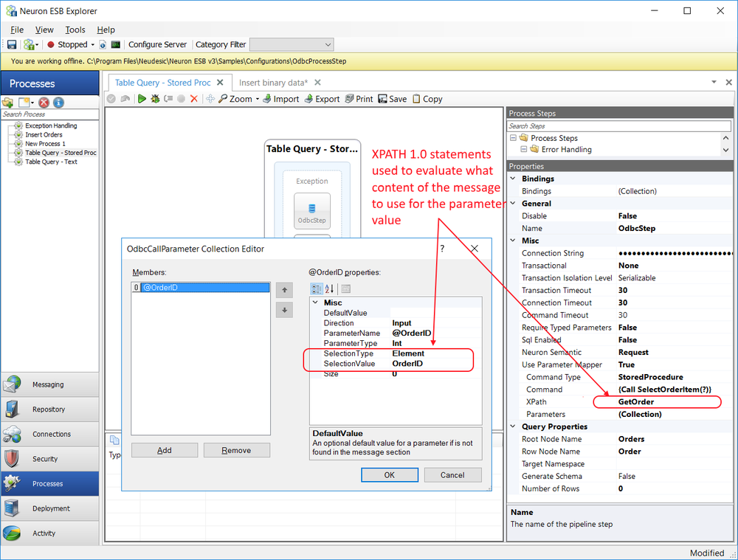This screenshot has width=738, height=560.
Task: Open the Security navigation section
Action: [x=50, y=459]
